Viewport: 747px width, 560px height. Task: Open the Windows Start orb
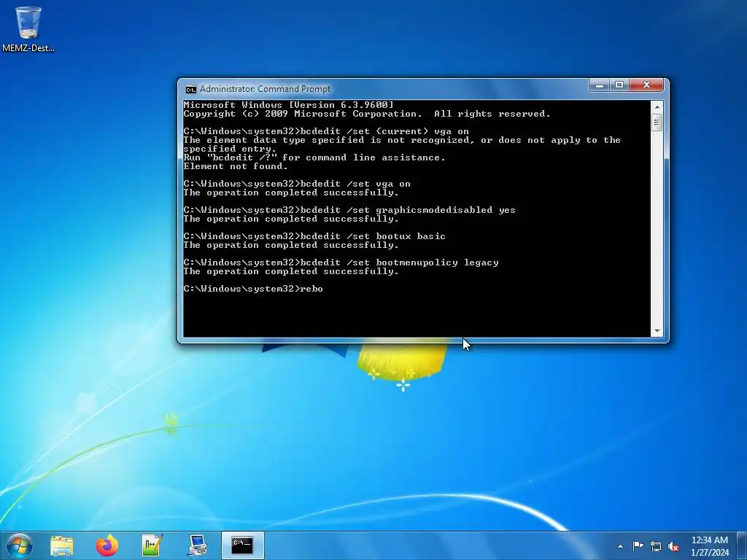[20, 545]
